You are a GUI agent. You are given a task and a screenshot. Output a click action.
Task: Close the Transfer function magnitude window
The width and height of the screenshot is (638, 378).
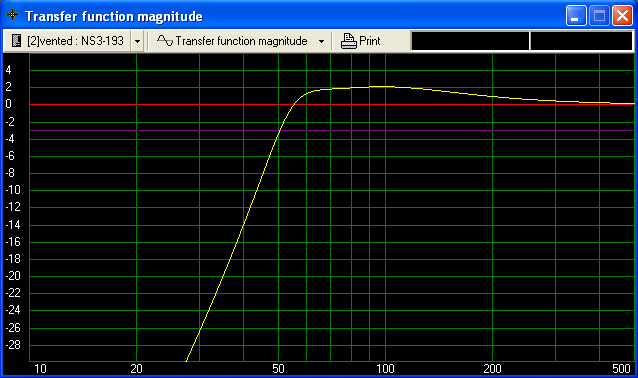pyautogui.click(x=622, y=16)
